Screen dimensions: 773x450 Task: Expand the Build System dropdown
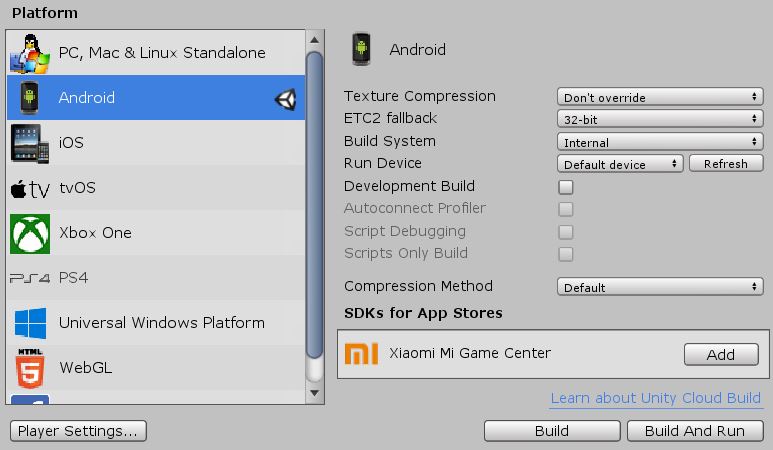[660, 142]
